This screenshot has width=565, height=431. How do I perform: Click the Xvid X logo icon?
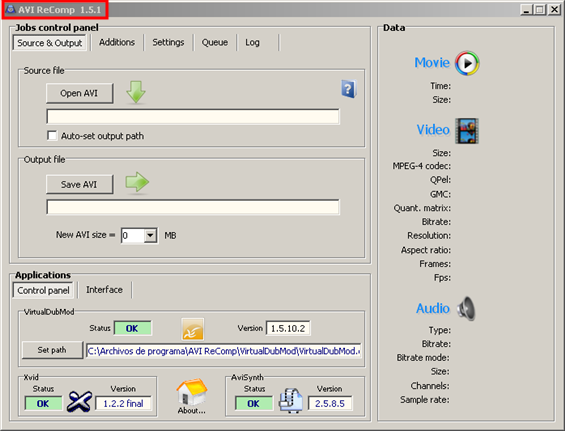click(x=79, y=401)
